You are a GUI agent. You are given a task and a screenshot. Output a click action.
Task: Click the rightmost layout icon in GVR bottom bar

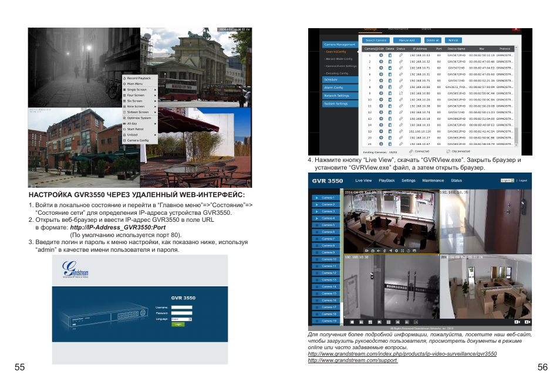(416, 322)
